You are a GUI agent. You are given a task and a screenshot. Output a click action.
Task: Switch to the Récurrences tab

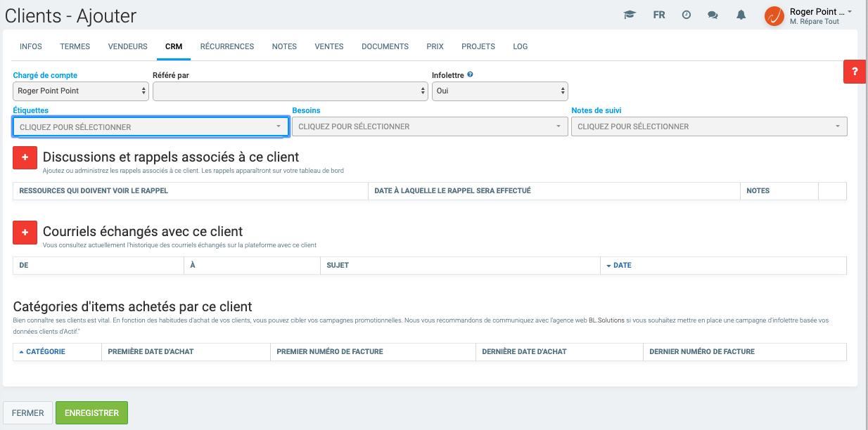(x=226, y=46)
